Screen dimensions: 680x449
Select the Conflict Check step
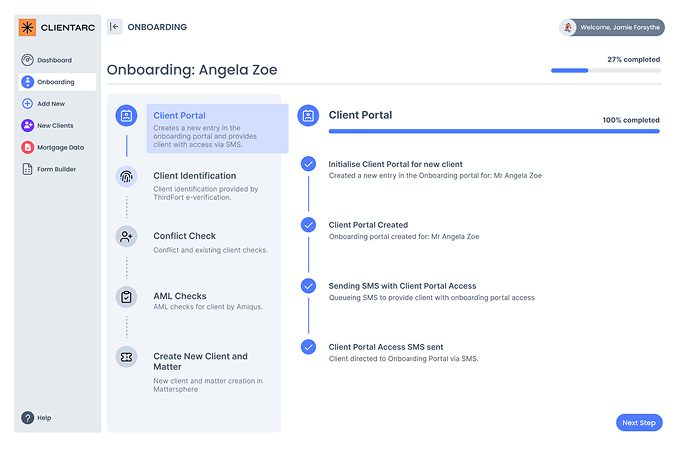(x=210, y=242)
